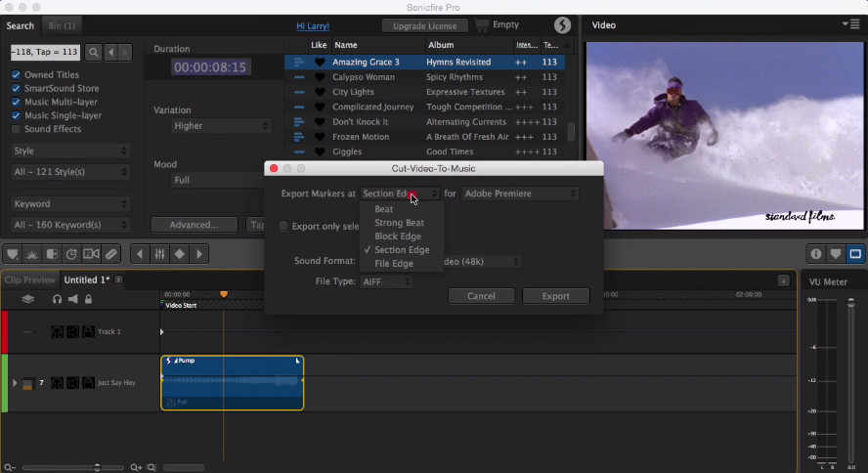Open the Variation Higher dropdown

point(221,126)
